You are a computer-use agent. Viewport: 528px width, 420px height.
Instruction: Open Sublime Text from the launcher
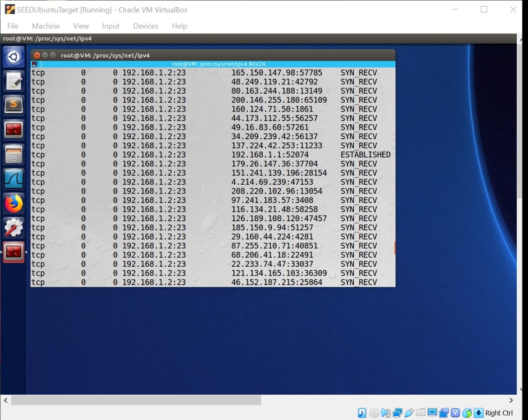[14, 105]
